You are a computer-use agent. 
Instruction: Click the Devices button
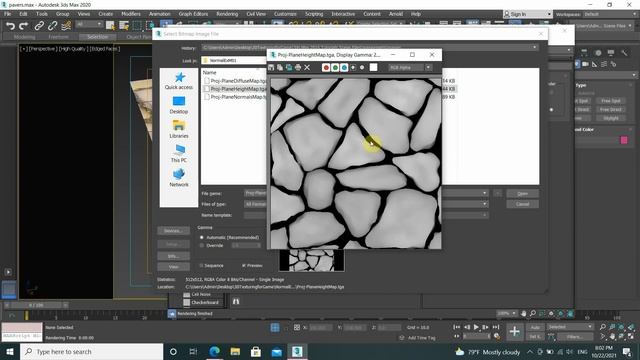pyautogui.click(x=173, y=231)
